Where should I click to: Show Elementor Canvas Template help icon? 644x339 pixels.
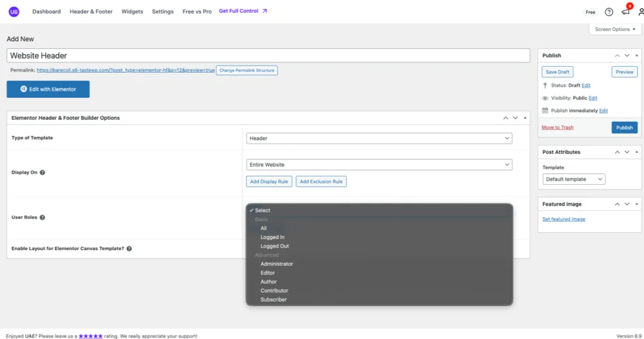(129, 249)
